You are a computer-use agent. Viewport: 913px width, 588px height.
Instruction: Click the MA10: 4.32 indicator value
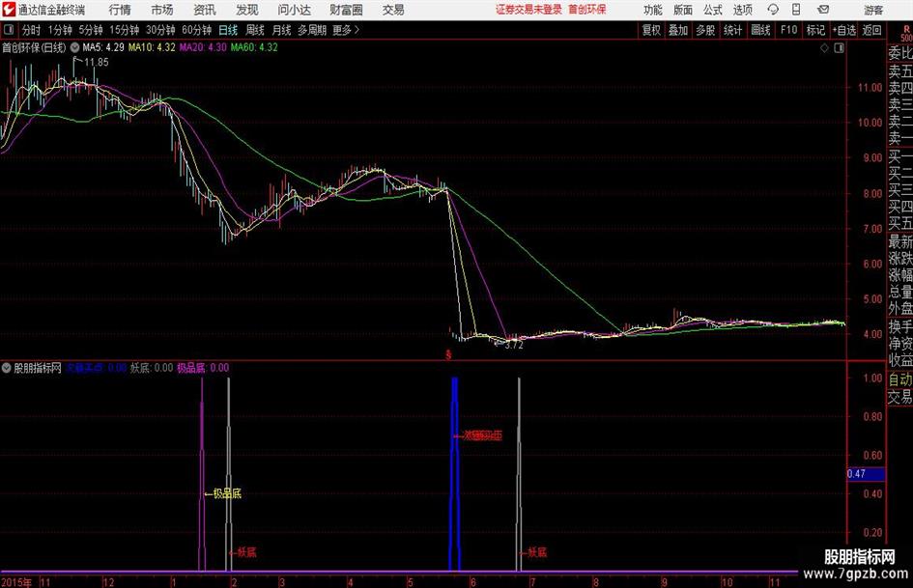(x=152, y=47)
